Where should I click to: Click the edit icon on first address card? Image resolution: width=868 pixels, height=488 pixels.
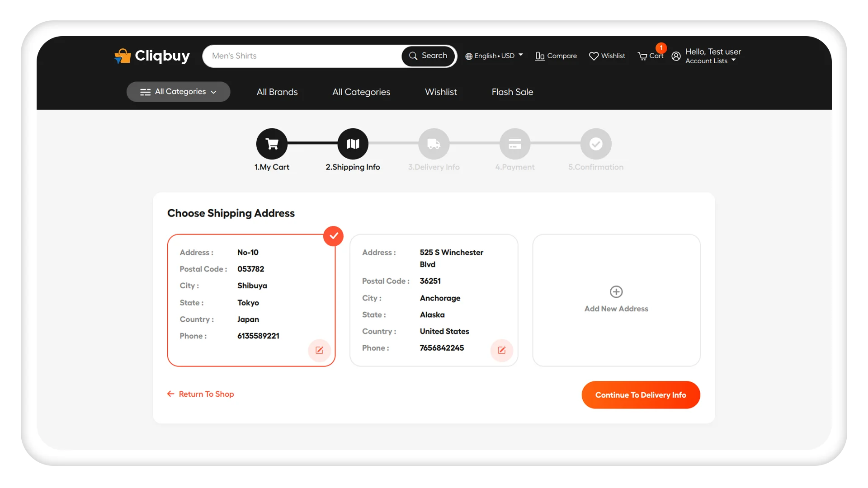(x=319, y=350)
